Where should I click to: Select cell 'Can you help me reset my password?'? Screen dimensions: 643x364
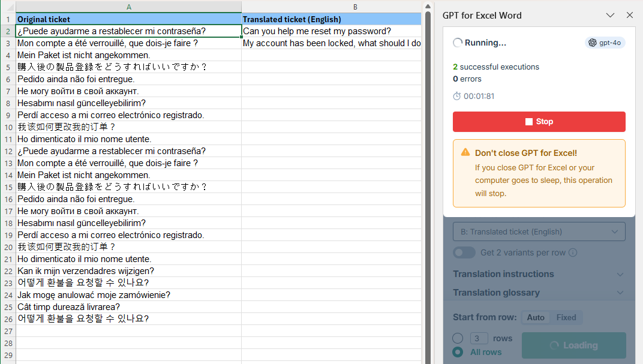(331, 31)
